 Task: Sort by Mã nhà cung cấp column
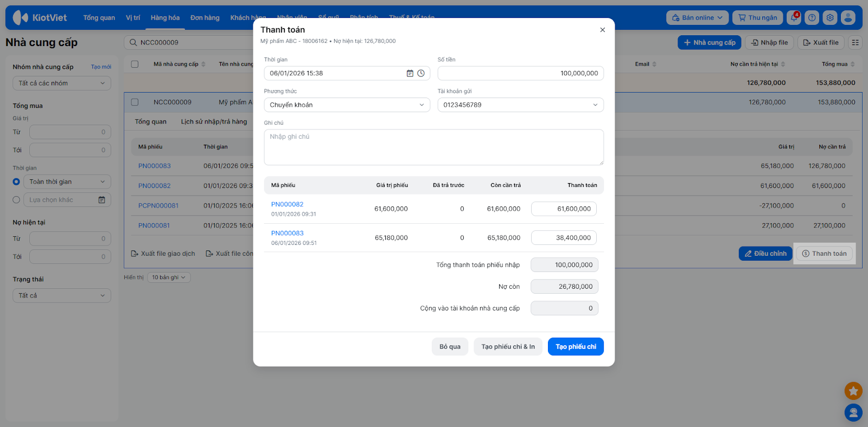(203, 64)
